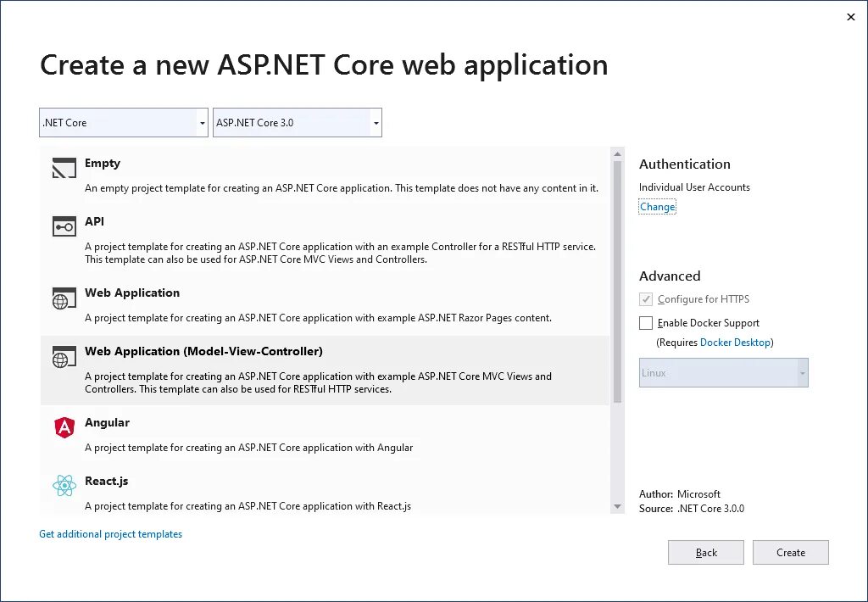
Task: Go back with the Back button
Action: point(706,553)
